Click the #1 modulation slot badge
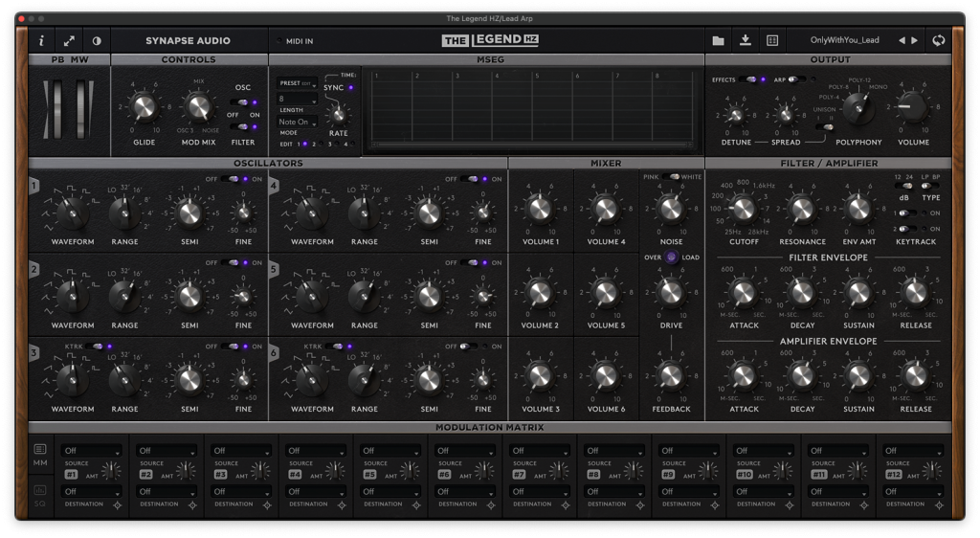This screenshot has height=538, width=980. (x=71, y=475)
